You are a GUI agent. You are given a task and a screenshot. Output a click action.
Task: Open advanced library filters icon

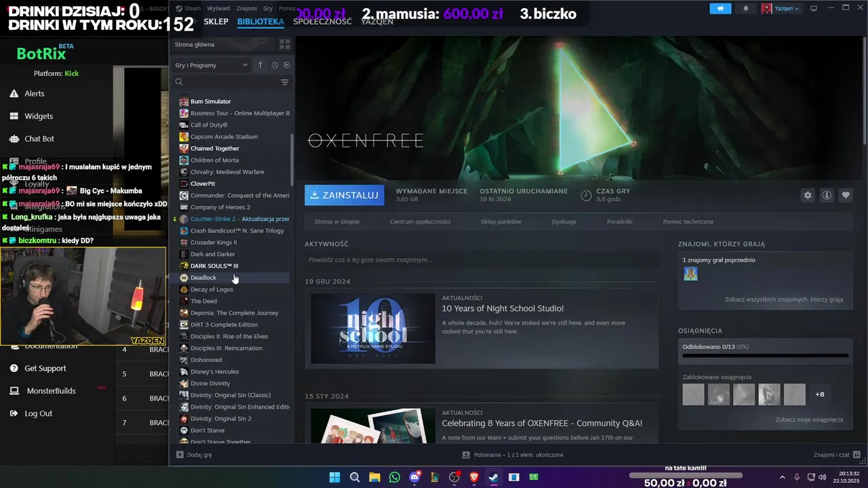pos(285,82)
